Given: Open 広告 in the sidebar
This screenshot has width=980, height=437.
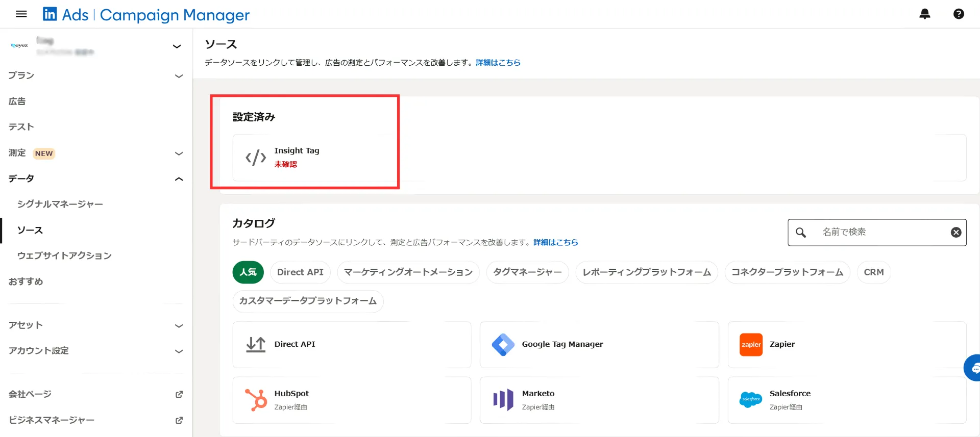Looking at the screenshot, I should [x=17, y=101].
